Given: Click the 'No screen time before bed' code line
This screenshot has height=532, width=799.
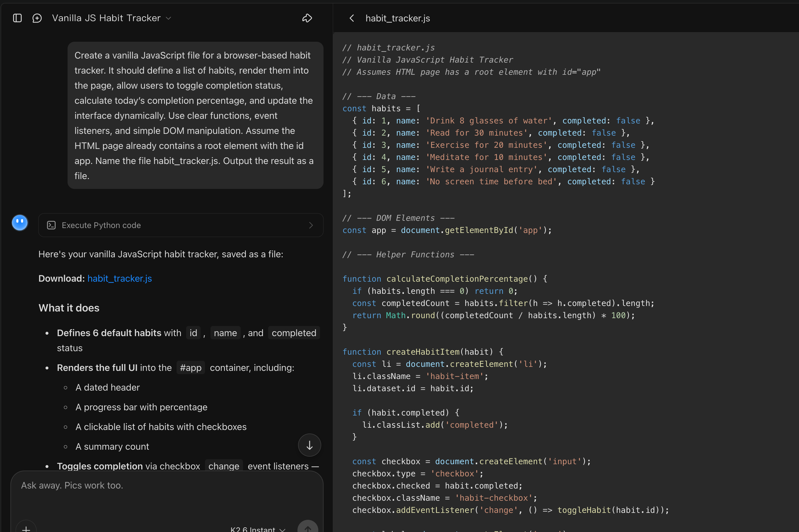Looking at the screenshot, I should [x=503, y=181].
